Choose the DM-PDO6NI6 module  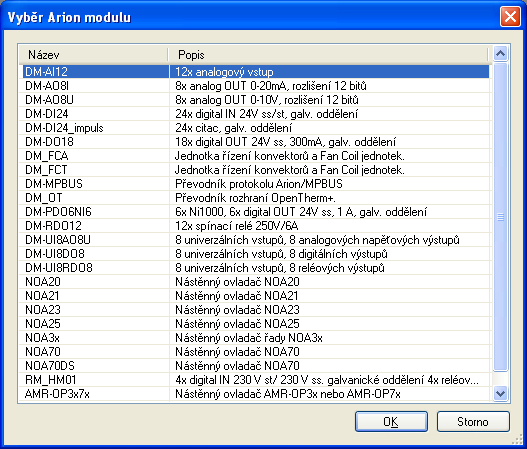pyautogui.click(x=255, y=212)
